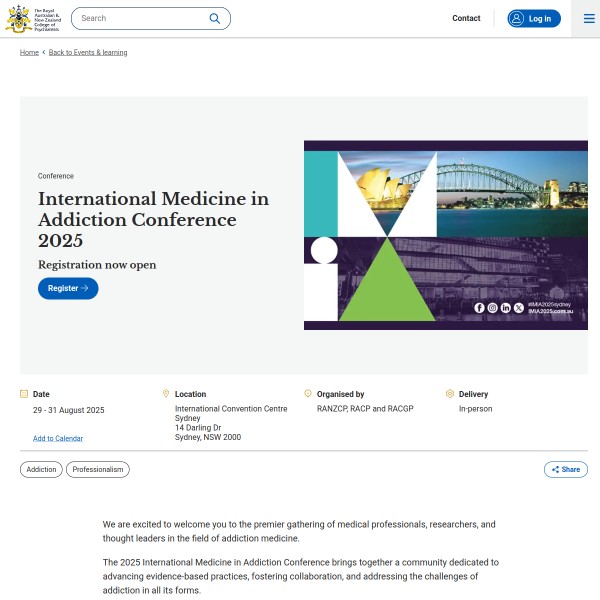Click the map pin icon beside Location
Image resolution: width=600 pixels, height=600 pixels.
pyautogui.click(x=166, y=394)
